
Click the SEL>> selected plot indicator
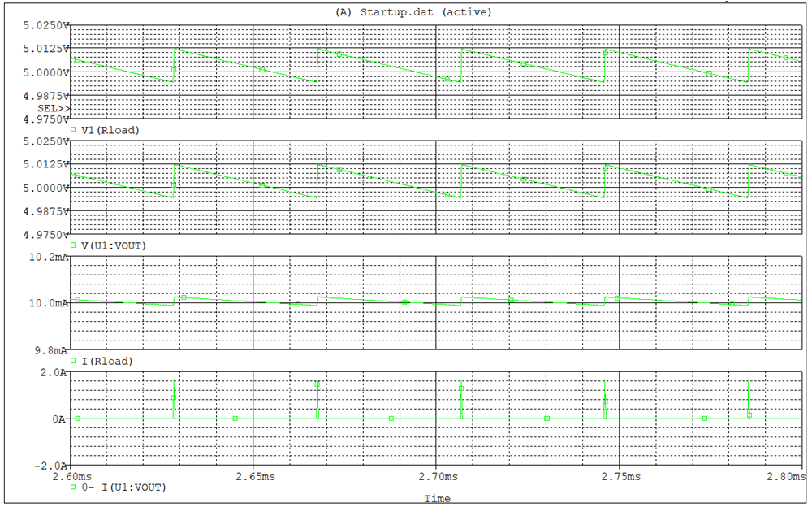click(54, 107)
